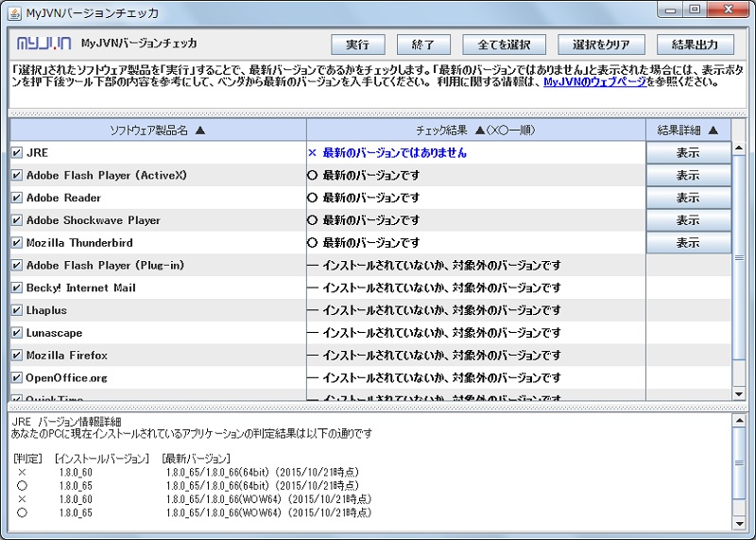756x540 pixels.
Task: Uncheck the OpenOffice.org checkbox
Action: pos(17,378)
